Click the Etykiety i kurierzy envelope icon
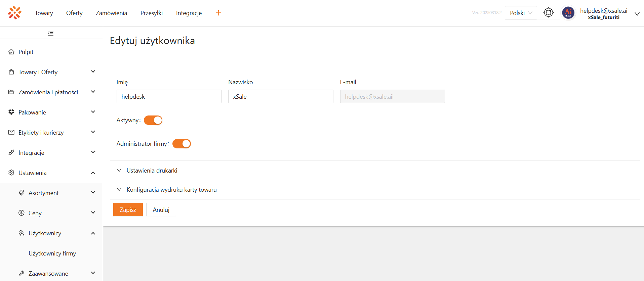Viewport: 644px width, 281px height. click(x=11, y=132)
